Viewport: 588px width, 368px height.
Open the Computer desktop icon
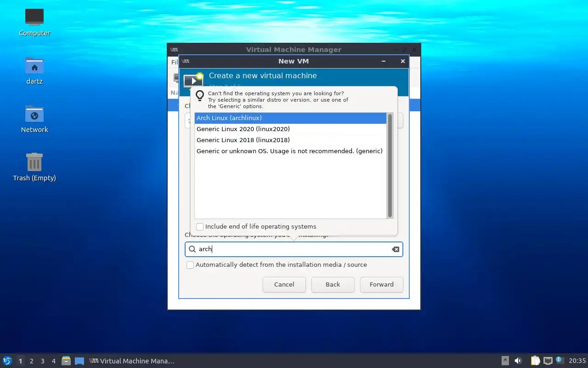[x=34, y=22]
